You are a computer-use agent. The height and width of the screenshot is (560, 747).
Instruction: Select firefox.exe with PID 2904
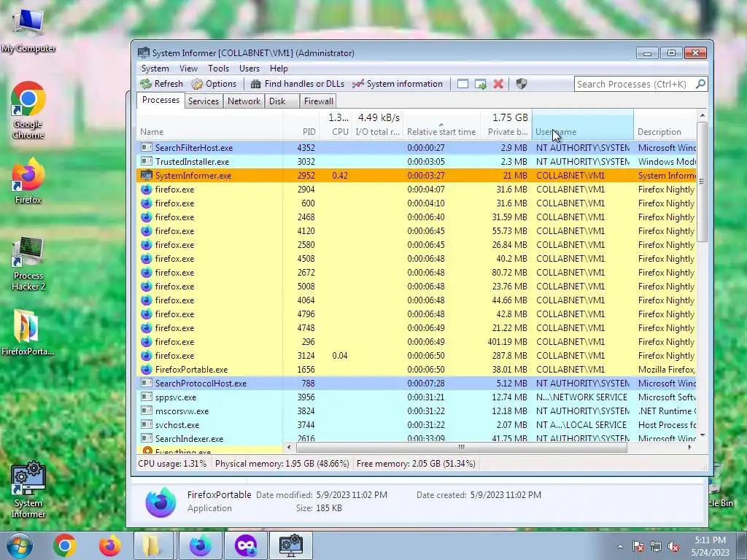417,189
